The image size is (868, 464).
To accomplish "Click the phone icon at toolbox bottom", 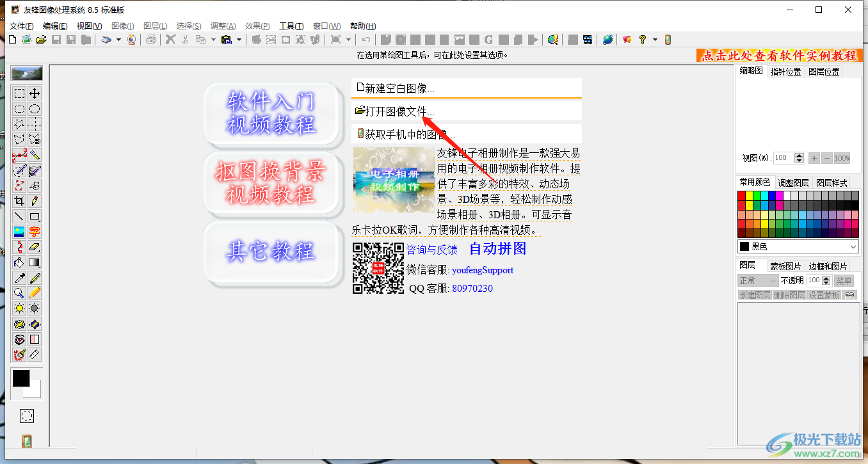I will (26, 441).
